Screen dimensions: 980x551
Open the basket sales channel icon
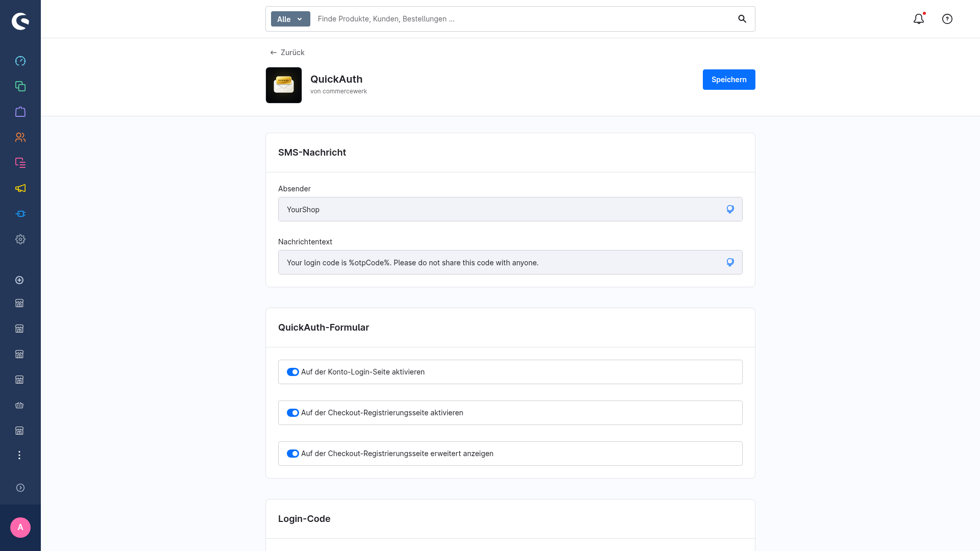(x=19, y=405)
